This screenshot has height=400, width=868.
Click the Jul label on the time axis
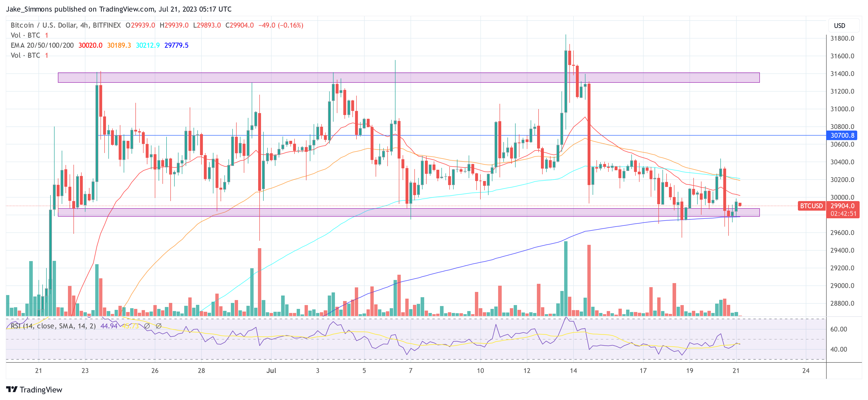(x=271, y=371)
